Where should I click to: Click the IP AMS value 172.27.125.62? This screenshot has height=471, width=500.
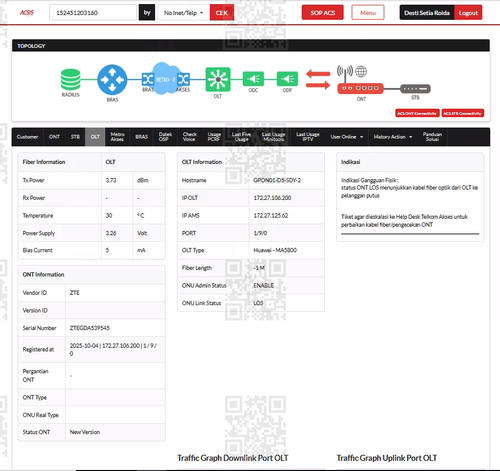pyautogui.click(x=271, y=216)
